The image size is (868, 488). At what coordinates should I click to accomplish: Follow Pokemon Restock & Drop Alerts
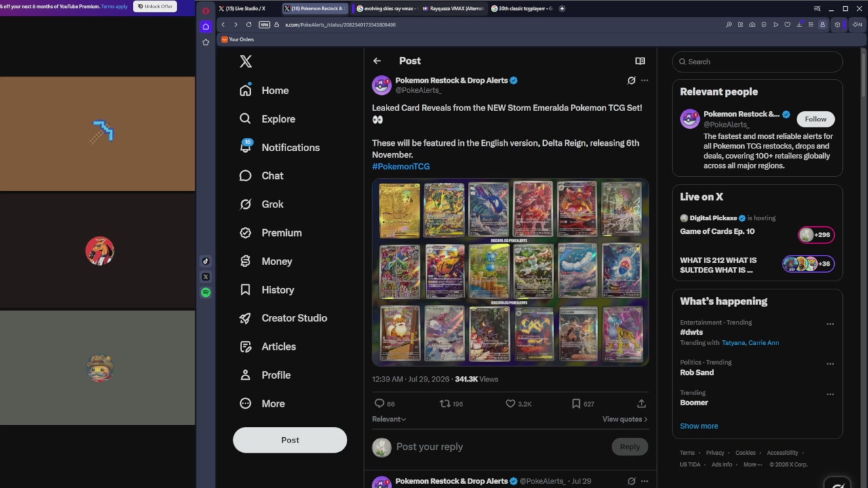pos(816,119)
